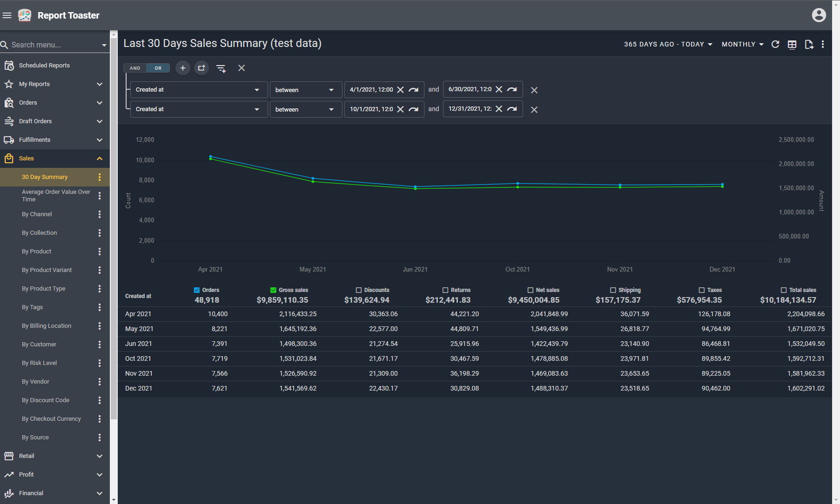
Task: Open the By Product report
Action: [x=37, y=252]
